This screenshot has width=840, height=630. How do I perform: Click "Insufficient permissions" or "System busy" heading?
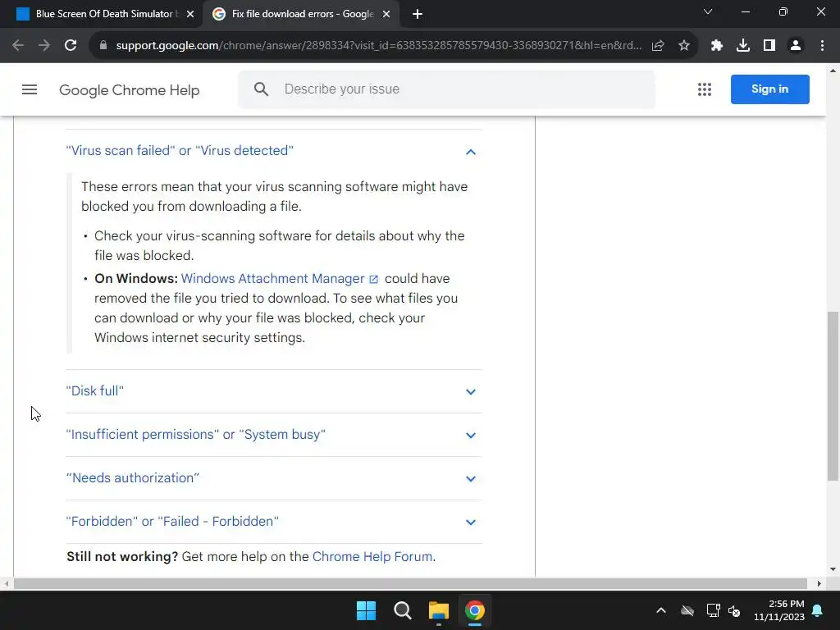tap(195, 434)
